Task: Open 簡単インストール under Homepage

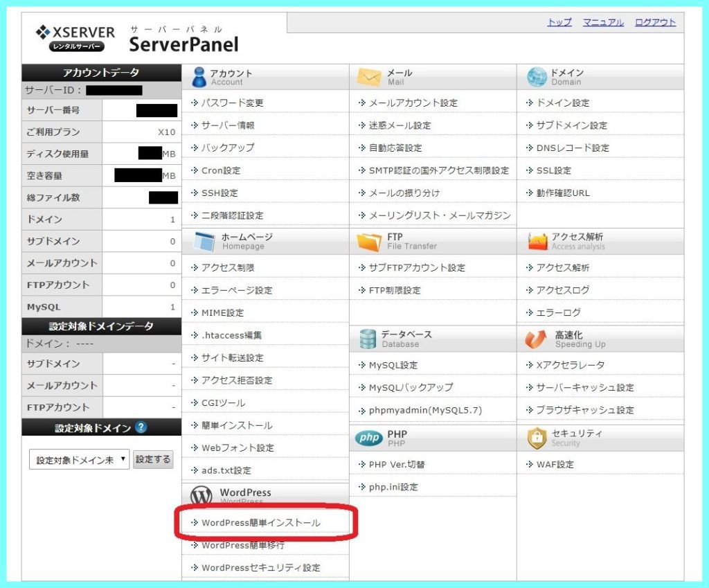Action: (x=237, y=426)
